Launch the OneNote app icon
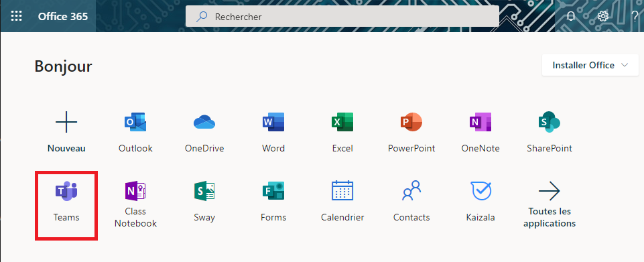This screenshot has height=262, width=644. (x=480, y=122)
